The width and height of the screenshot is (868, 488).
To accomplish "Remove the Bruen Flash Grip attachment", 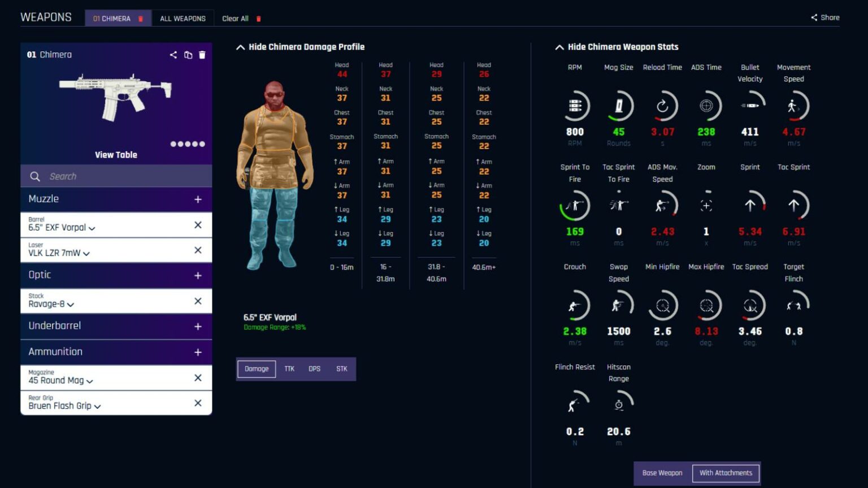I will pyautogui.click(x=198, y=403).
